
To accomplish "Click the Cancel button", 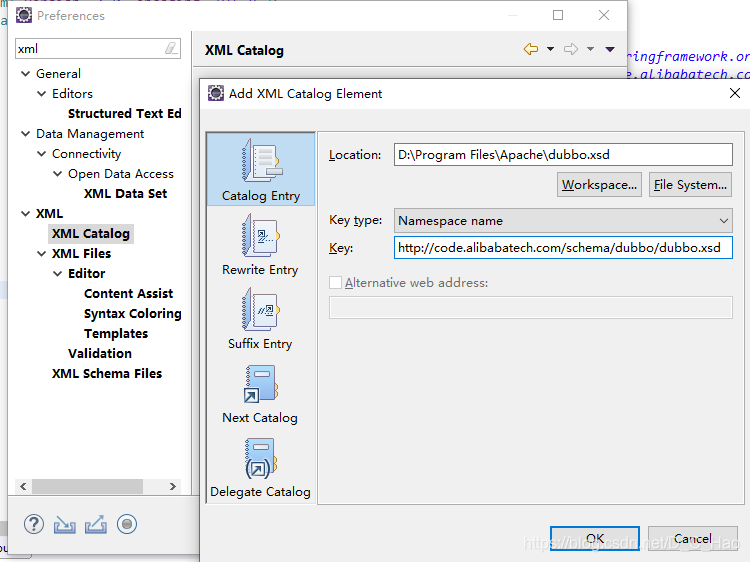I will [x=693, y=539].
